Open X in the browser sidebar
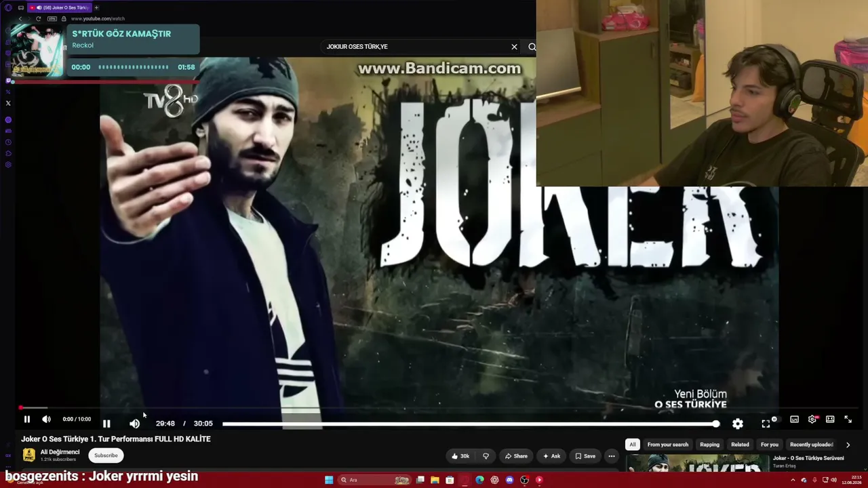868x488 pixels. click(x=8, y=103)
